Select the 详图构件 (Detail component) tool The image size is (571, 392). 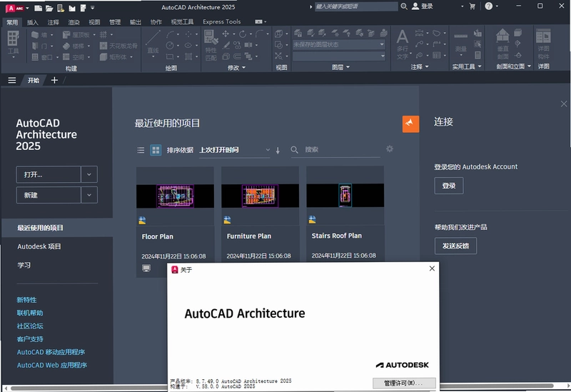point(543,44)
